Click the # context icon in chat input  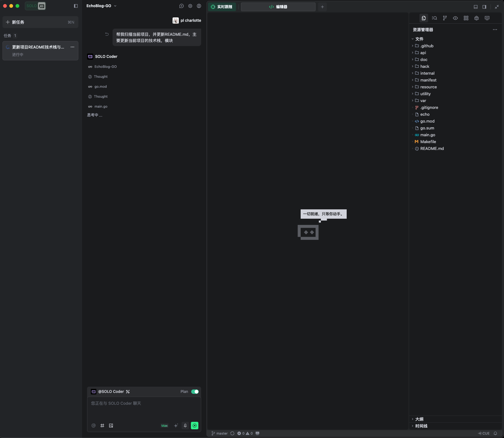click(102, 426)
